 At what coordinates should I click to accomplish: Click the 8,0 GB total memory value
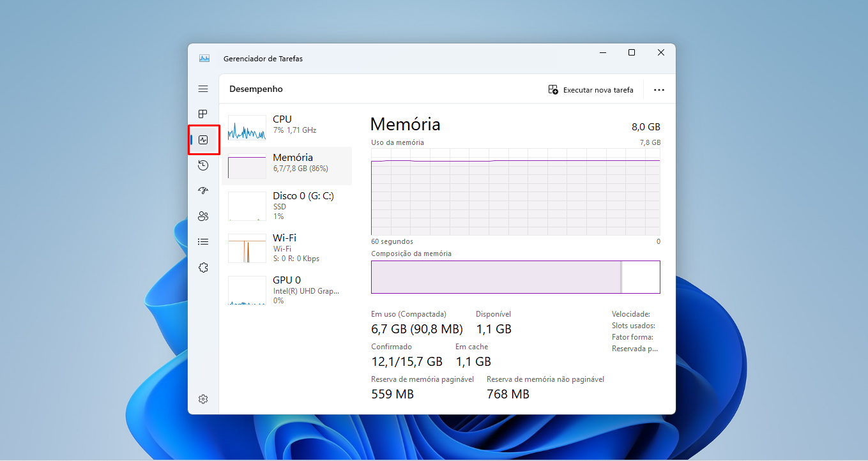[x=646, y=126]
